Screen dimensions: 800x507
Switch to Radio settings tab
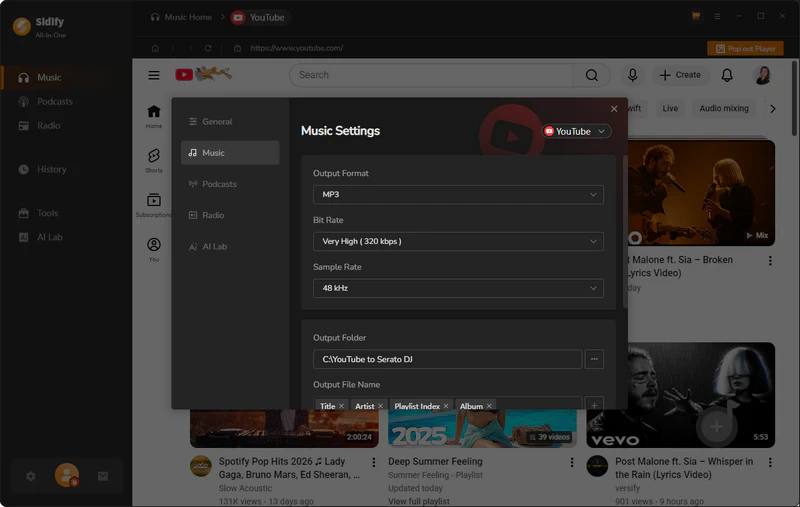(230, 215)
